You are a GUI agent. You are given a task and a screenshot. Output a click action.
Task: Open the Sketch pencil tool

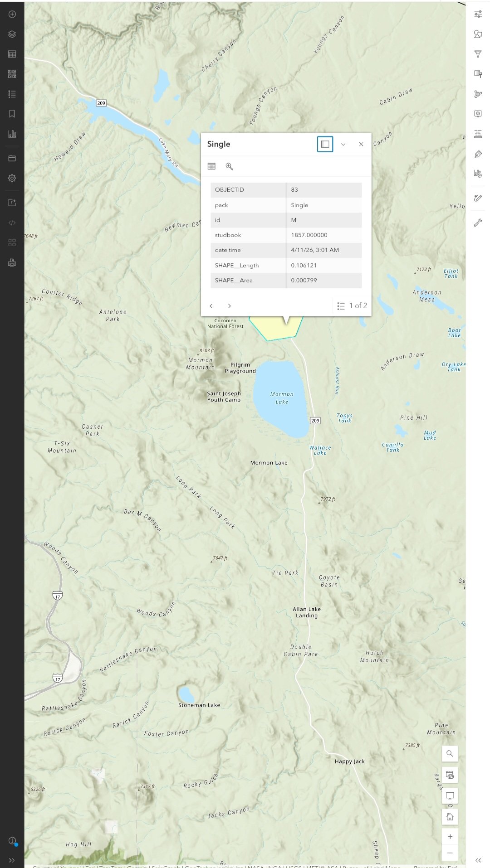[478, 198]
